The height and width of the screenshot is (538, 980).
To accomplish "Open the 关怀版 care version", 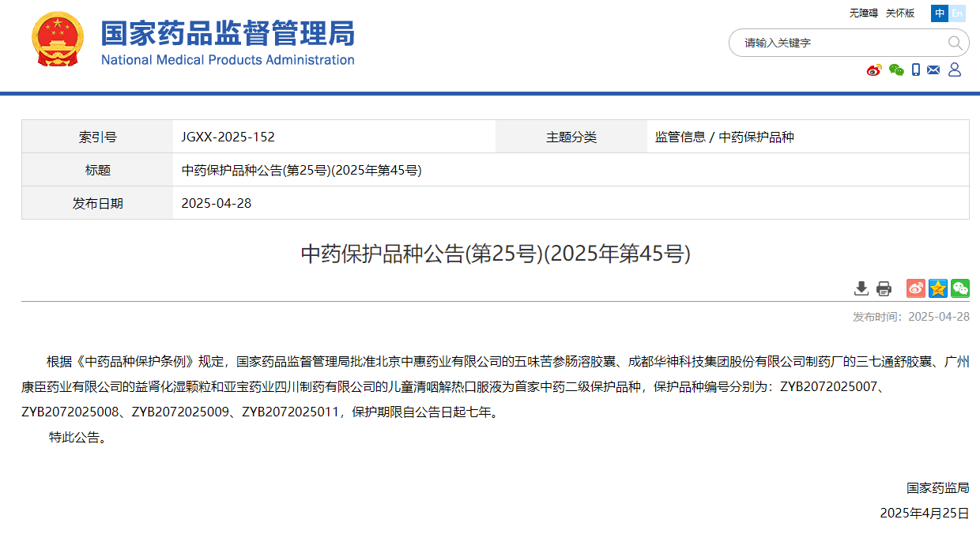I will (x=899, y=13).
